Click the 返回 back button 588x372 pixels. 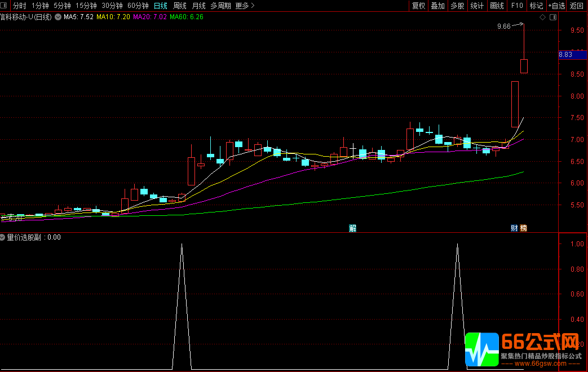577,6
